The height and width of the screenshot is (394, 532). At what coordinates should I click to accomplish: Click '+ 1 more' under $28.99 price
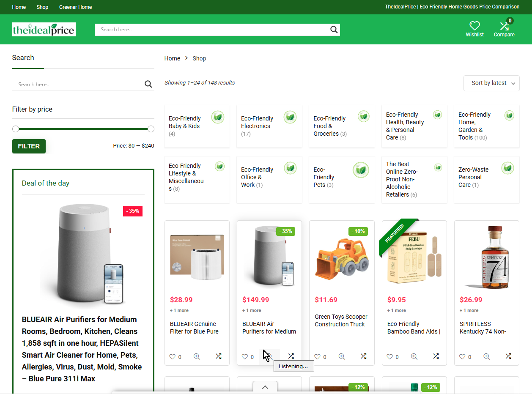tap(179, 310)
